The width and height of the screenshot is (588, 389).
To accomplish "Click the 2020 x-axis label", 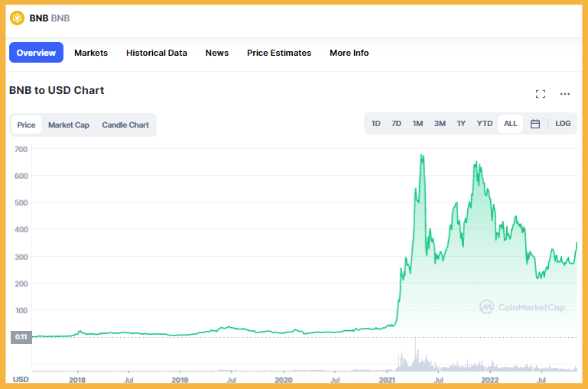I will pyautogui.click(x=283, y=380).
